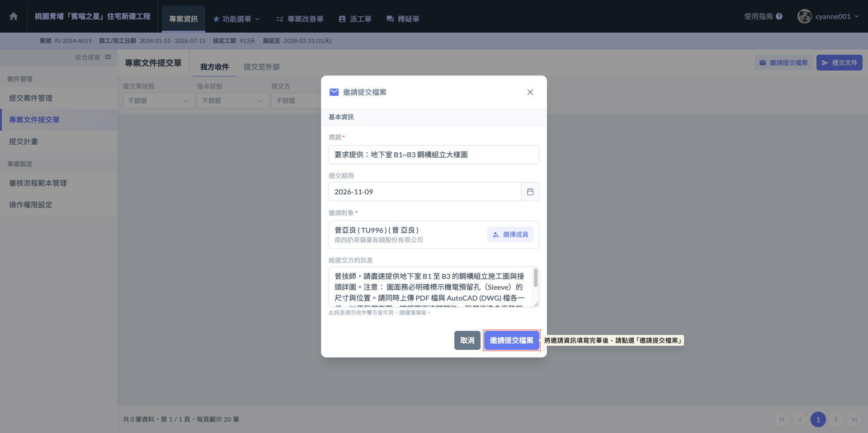Open 提交案件管理 in the sidebar
The width and height of the screenshot is (868, 433).
[x=59, y=98]
